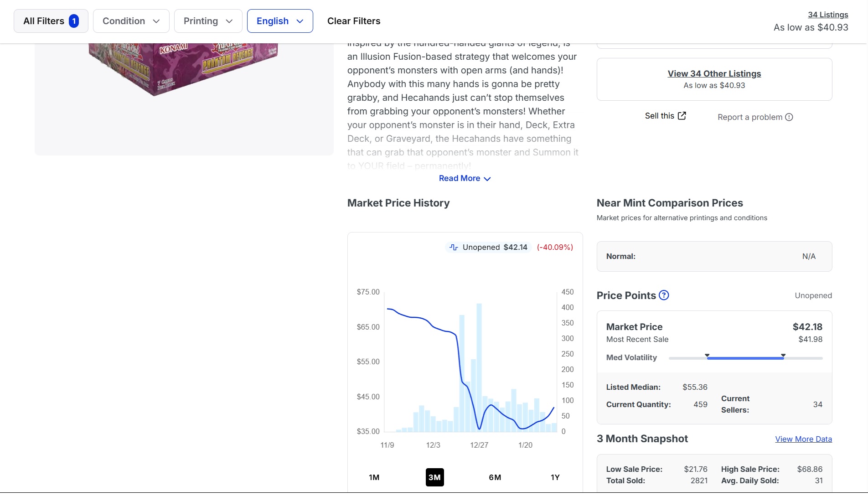The image size is (868, 496).
Task: Open the Condition filter dropdown
Action: (131, 21)
